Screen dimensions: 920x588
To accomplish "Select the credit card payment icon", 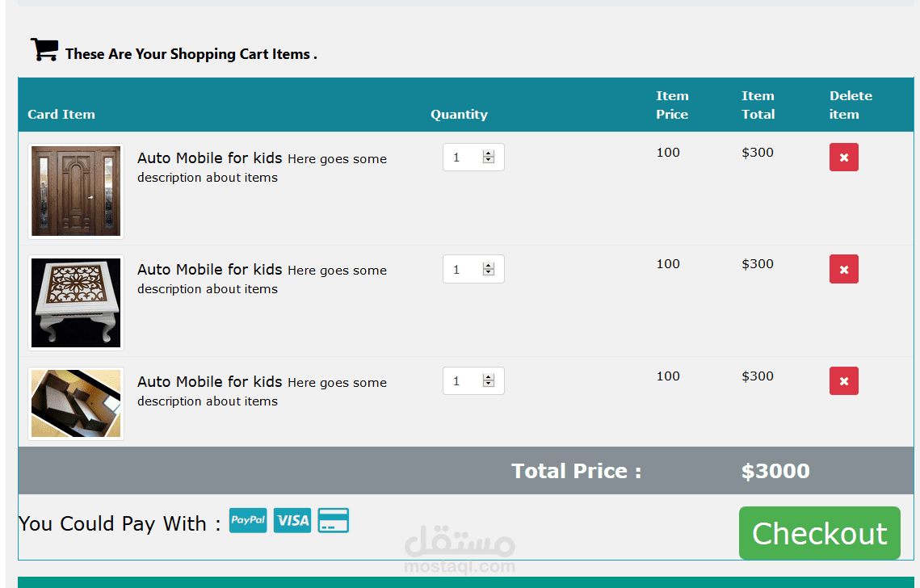I will pyautogui.click(x=334, y=520).
